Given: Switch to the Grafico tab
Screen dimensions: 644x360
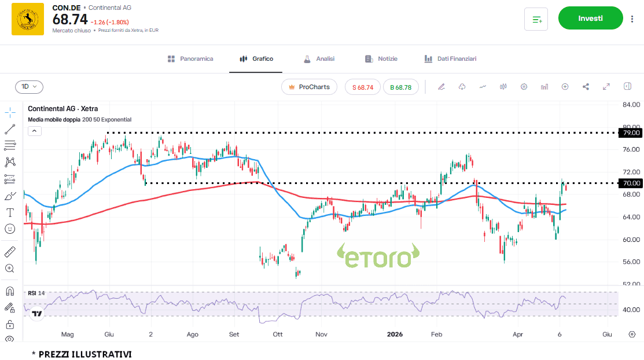Looking at the screenshot, I should click(256, 59).
